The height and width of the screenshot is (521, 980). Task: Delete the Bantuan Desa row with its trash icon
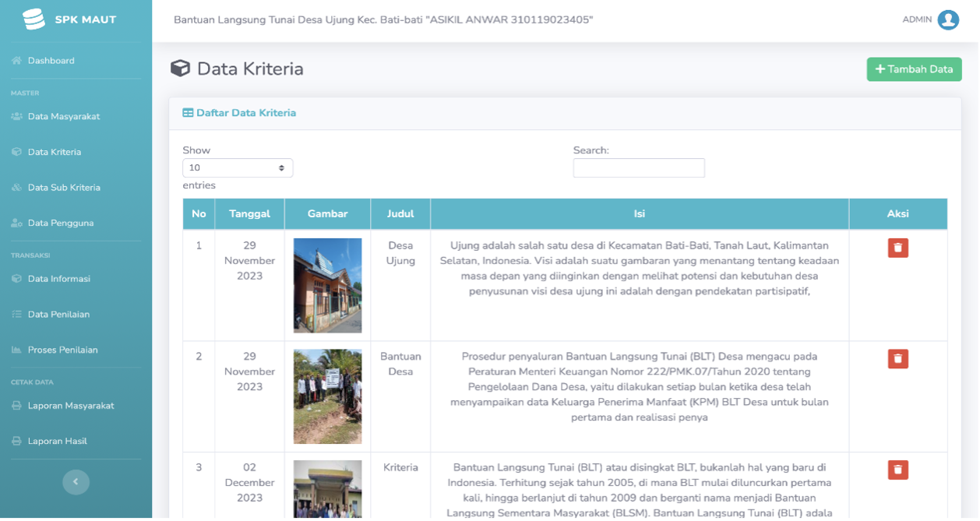coord(898,359)
